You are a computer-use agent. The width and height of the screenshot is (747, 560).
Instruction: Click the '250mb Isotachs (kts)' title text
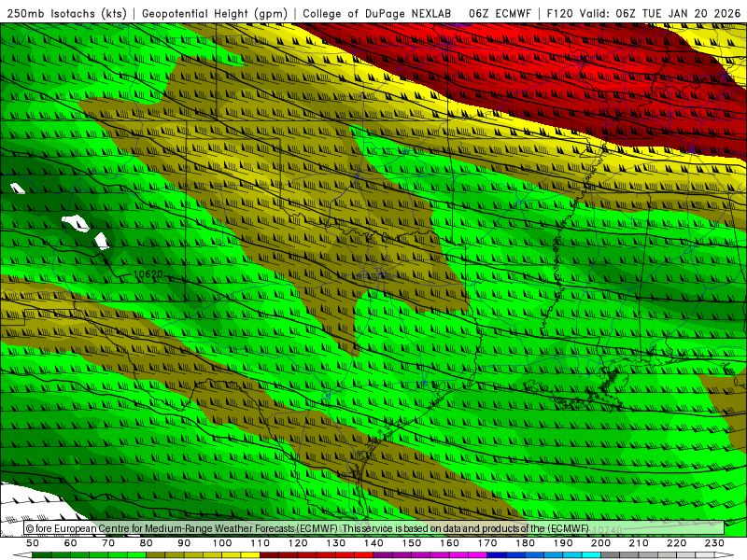(x=67, y=14)
